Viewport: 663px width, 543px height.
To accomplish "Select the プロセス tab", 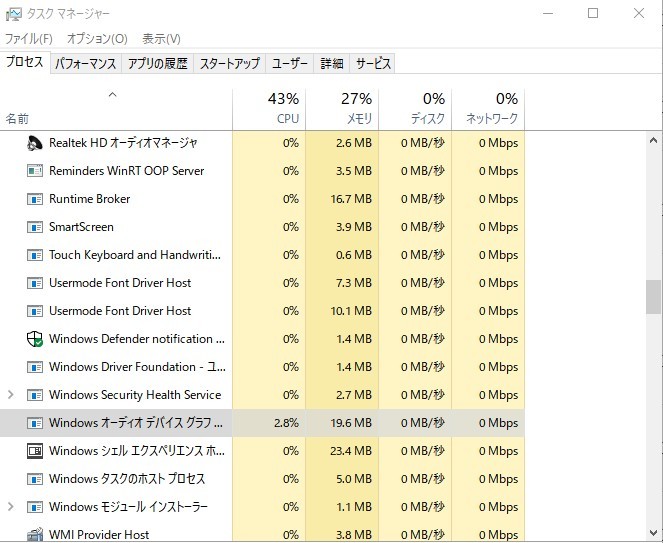I will (x=25, y=62).
